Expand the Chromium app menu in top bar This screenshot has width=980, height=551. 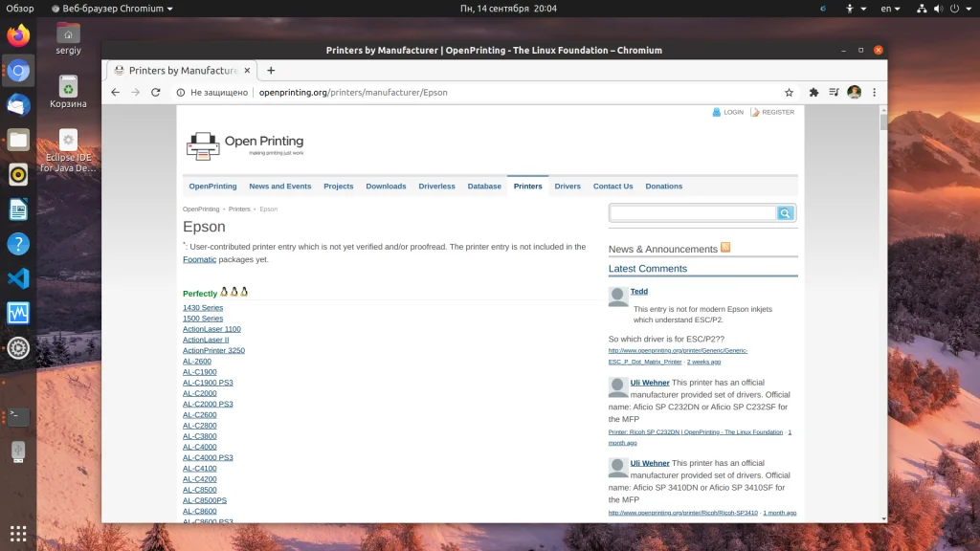point(112,8)
